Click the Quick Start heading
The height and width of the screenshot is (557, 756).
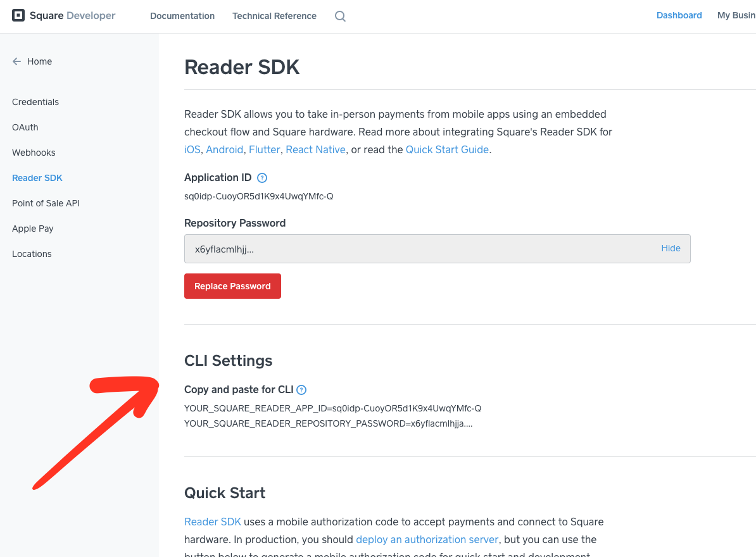pos(225,493)
